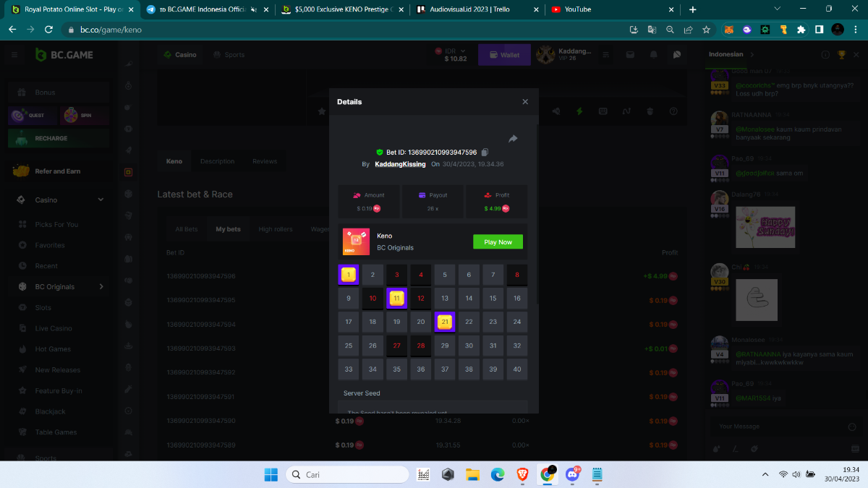Viewport: 868px width, 488px height.
Task: Reload the page with the refresh icon
Action: pos(48,30)
